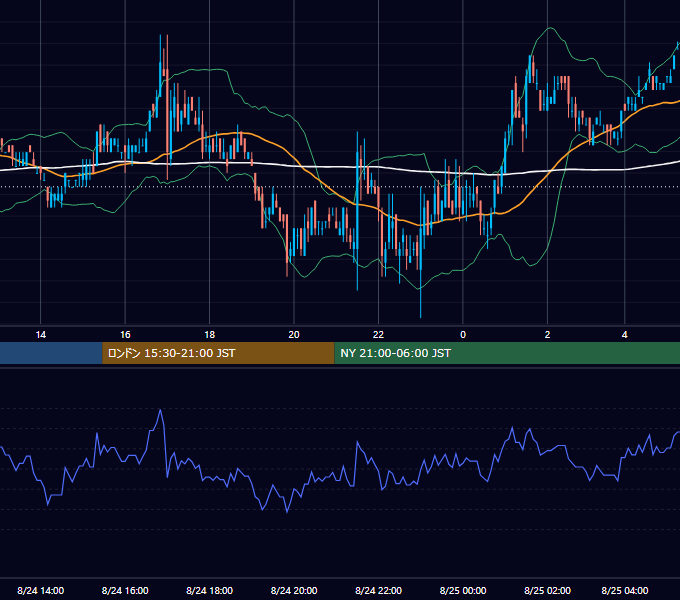Click the 8/24 14:00 time label

point(41,590)
